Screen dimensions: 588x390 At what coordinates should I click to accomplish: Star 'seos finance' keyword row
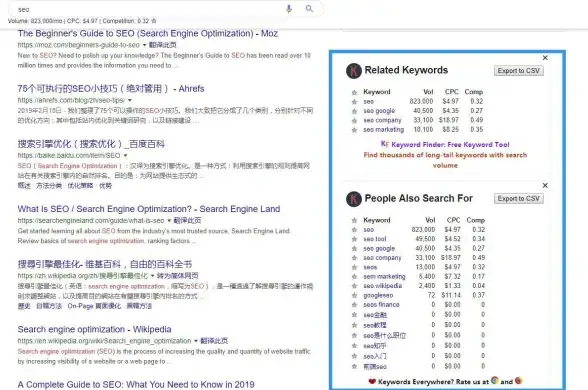pyautogui.click(x=354, y=305)
